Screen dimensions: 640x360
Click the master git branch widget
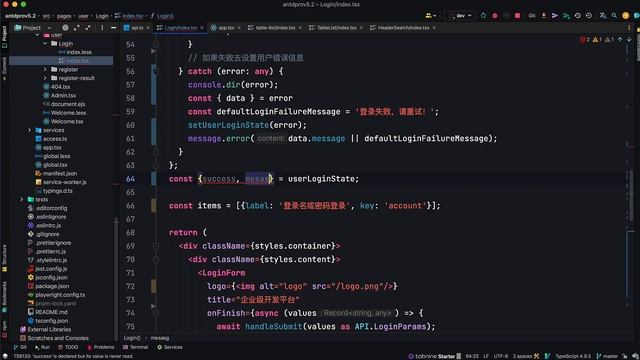[x=607, y=356]
